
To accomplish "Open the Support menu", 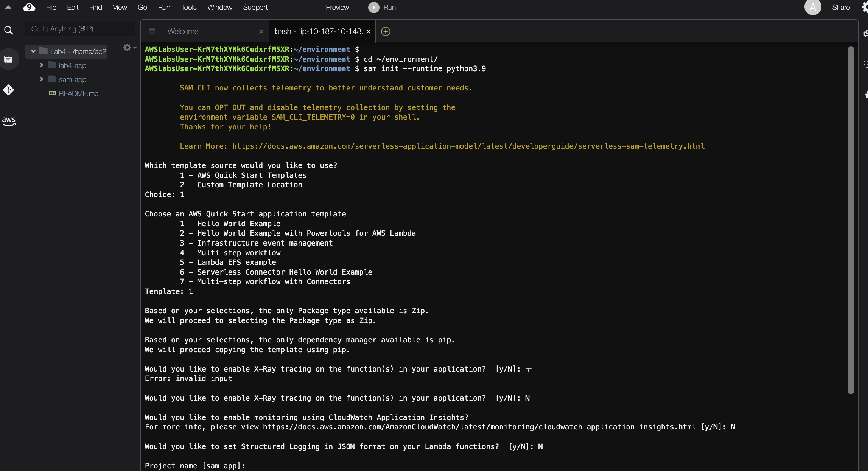I will pos(255,7).
